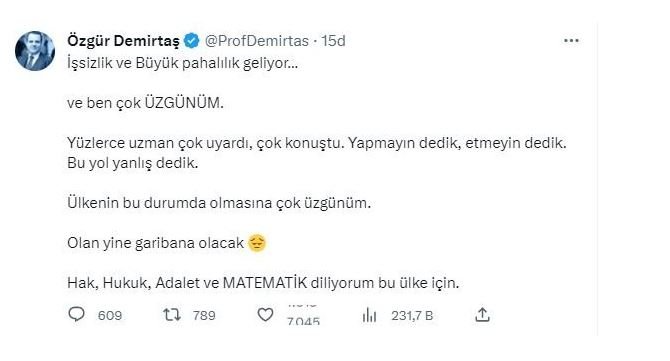The image size is (670, 361).
Task: Click the share upload arrow icon
Action: point(482,314)
